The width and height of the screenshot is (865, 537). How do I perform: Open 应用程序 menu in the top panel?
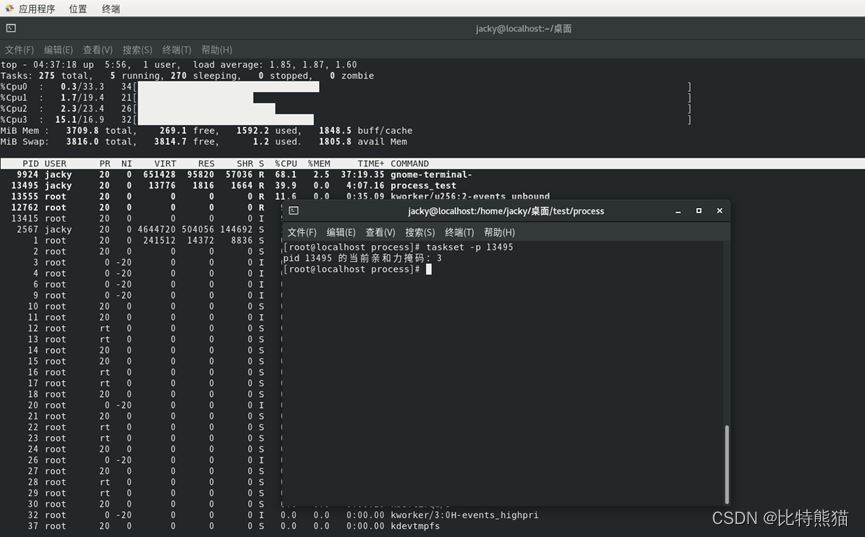pyautogui.click(x=36, y=8)
